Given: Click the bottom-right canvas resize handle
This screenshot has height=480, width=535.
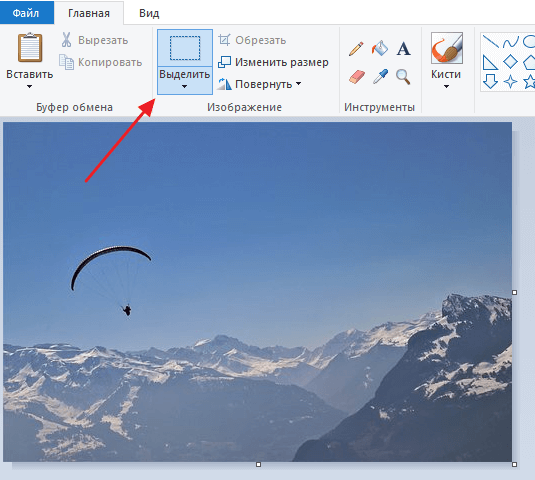Looking at the screenshot, I should 515,464.
